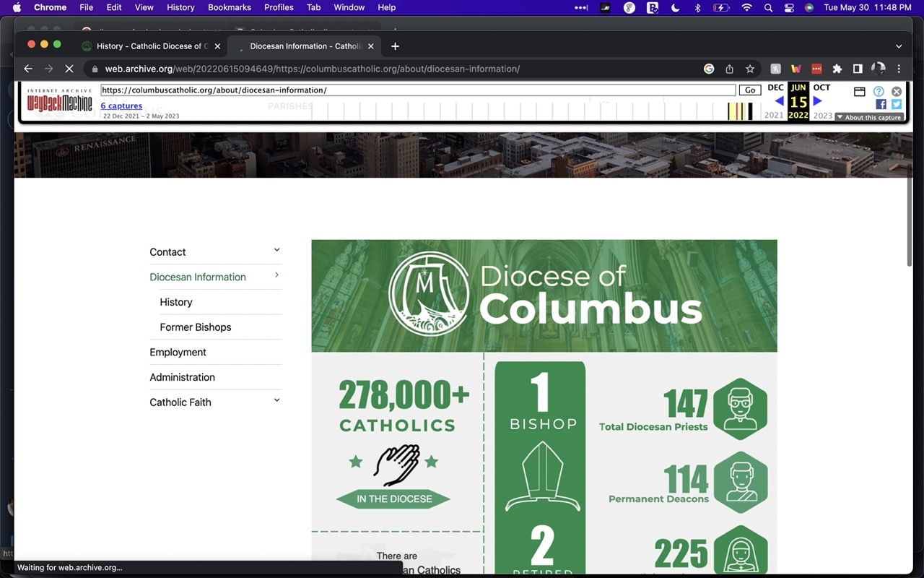
Task: Open Wayback screenshot window icon
Action: click(859, 92)
